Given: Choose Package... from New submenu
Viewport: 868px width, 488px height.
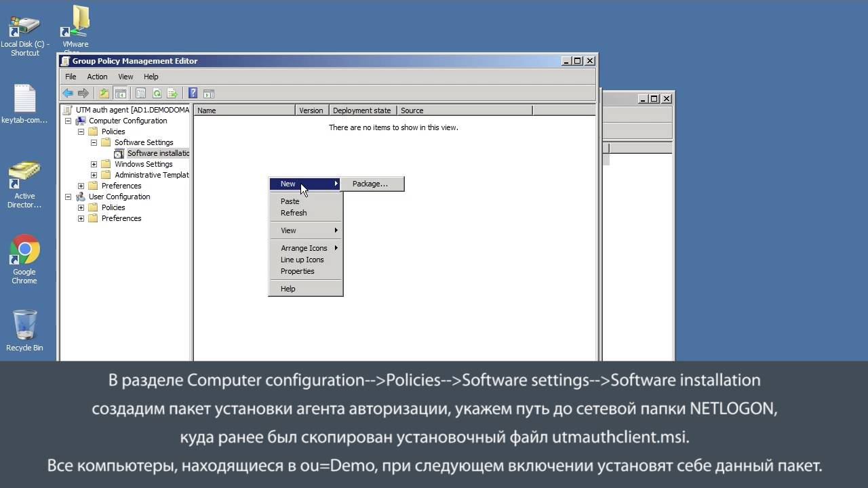Looking at the screenshot, I should pyautogui.click(x=372, y=184).
